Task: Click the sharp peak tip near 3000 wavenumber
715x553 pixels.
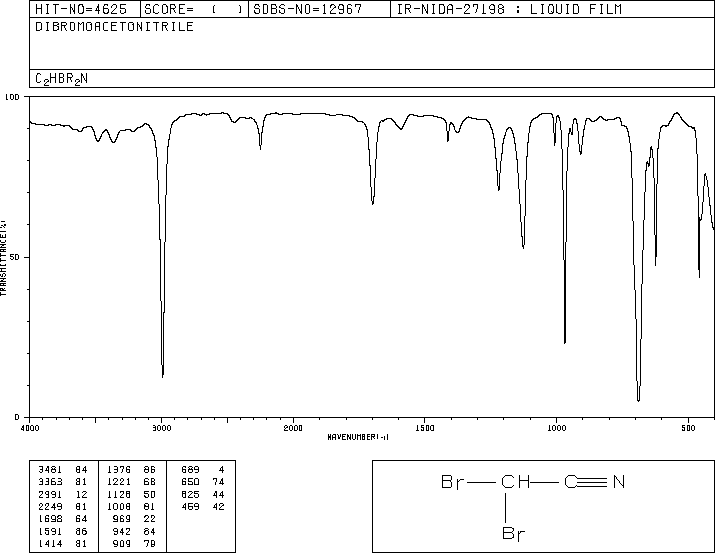Action: pyautogui.click(x=163, y=376)
